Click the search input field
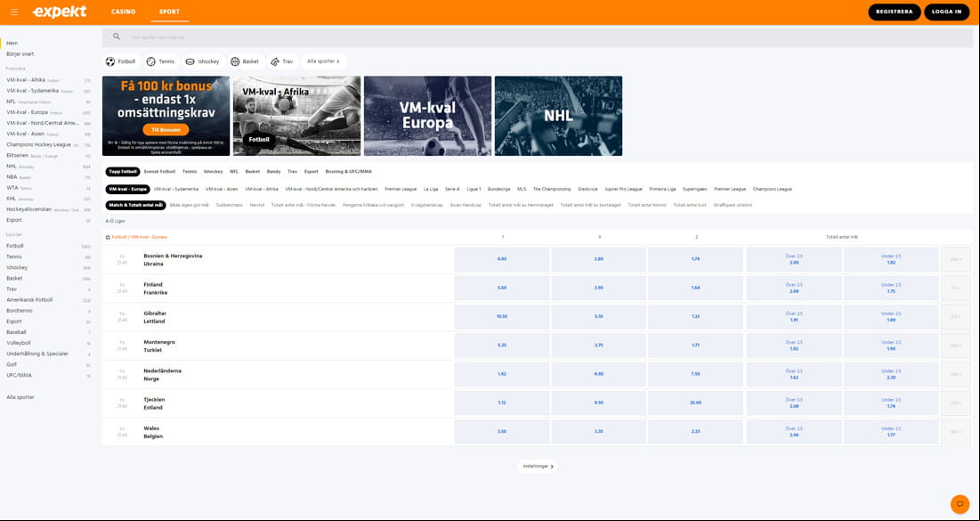The height and width of the screenshot is (521, 980). pos(538,37)
